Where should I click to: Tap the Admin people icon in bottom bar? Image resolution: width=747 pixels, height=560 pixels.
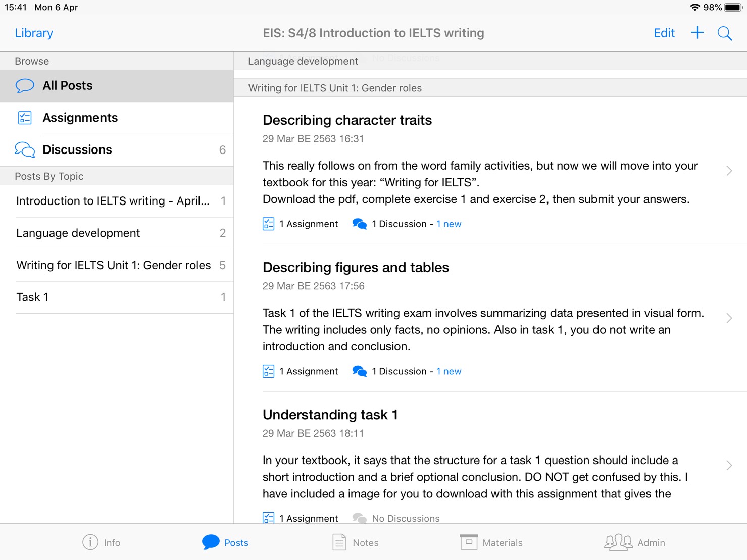pos(618,542)
